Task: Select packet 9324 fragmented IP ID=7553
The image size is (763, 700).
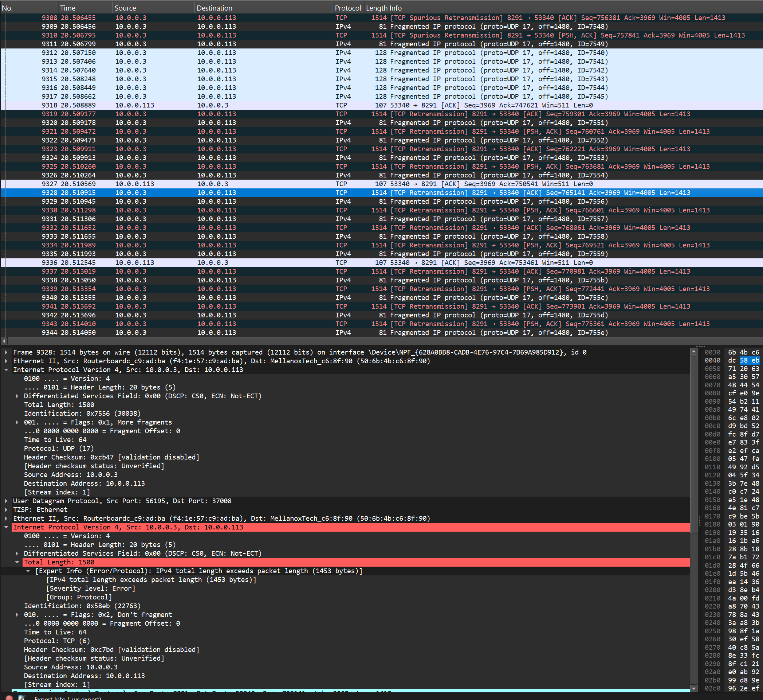Action: (381, 157)
